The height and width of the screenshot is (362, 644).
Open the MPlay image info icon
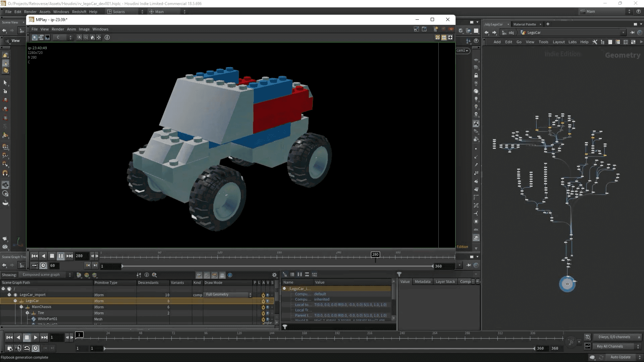click(x=107, y=38)
